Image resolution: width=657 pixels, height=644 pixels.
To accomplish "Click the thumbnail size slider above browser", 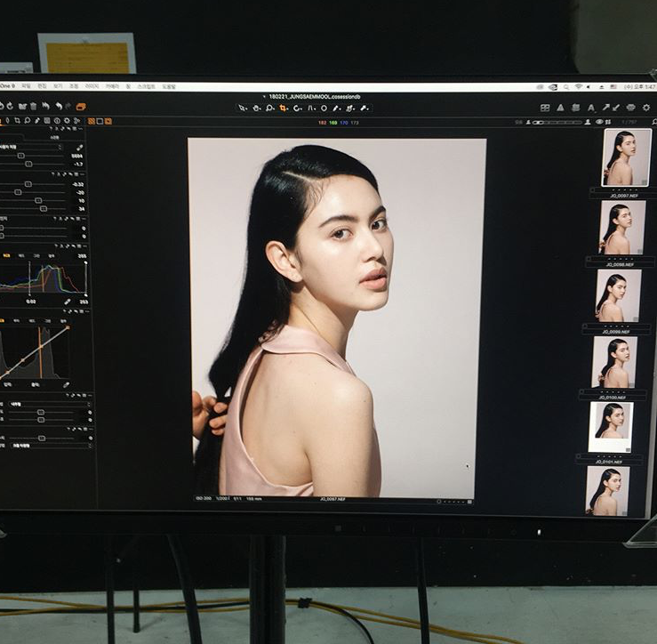I will click(557, 123).
